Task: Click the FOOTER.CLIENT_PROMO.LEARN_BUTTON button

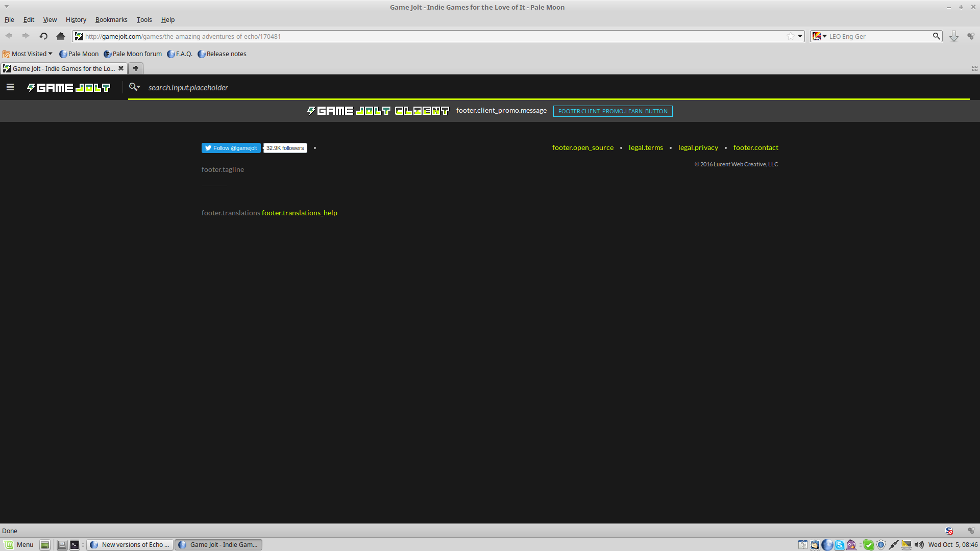Action: [x=612, y=111]
